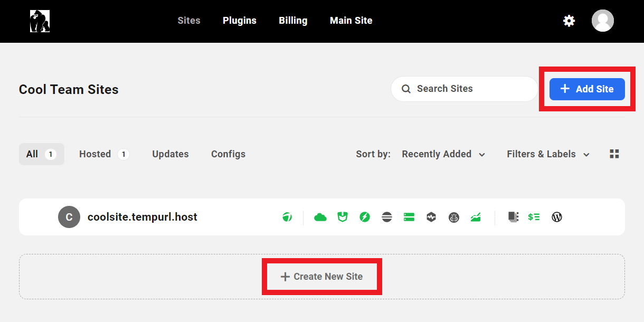Viewport: 644px width, 322px height.
Task: Click the Add Site button
Action: point(586,89)
